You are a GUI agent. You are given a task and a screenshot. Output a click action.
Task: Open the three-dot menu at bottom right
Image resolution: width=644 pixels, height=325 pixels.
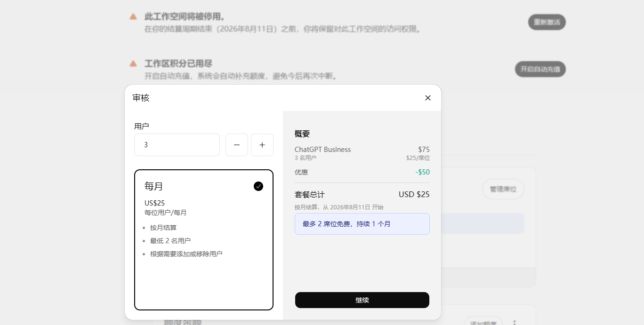pos(515,322)
